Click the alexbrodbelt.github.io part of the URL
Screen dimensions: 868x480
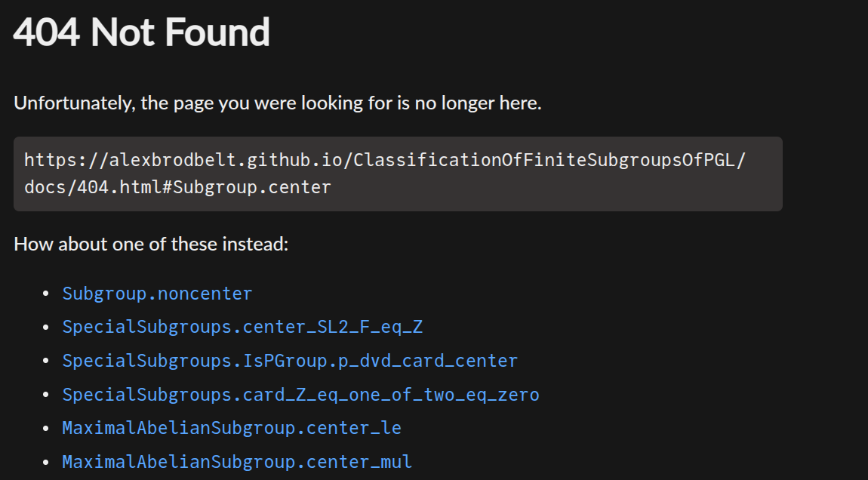pyautogui.click(x=226, y=160)
